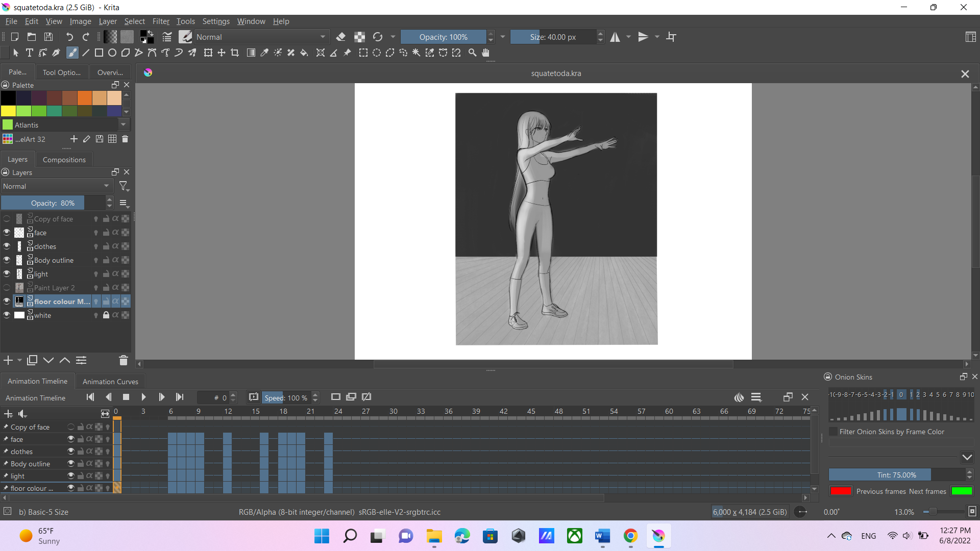980x551 pixels.
Task: Open the brush blending mode Normal dropdown
Action: tap(260, 37)
